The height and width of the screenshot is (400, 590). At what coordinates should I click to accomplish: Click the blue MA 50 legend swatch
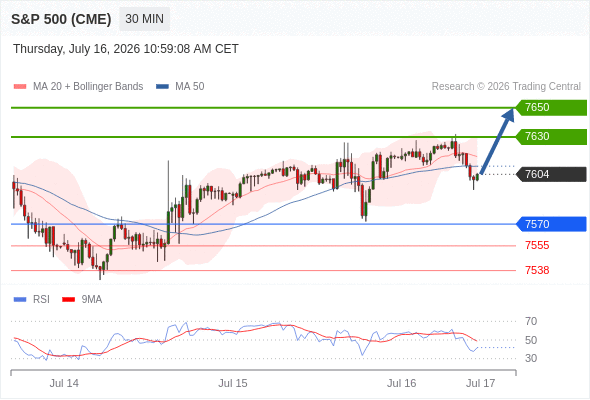coord(162,87)
